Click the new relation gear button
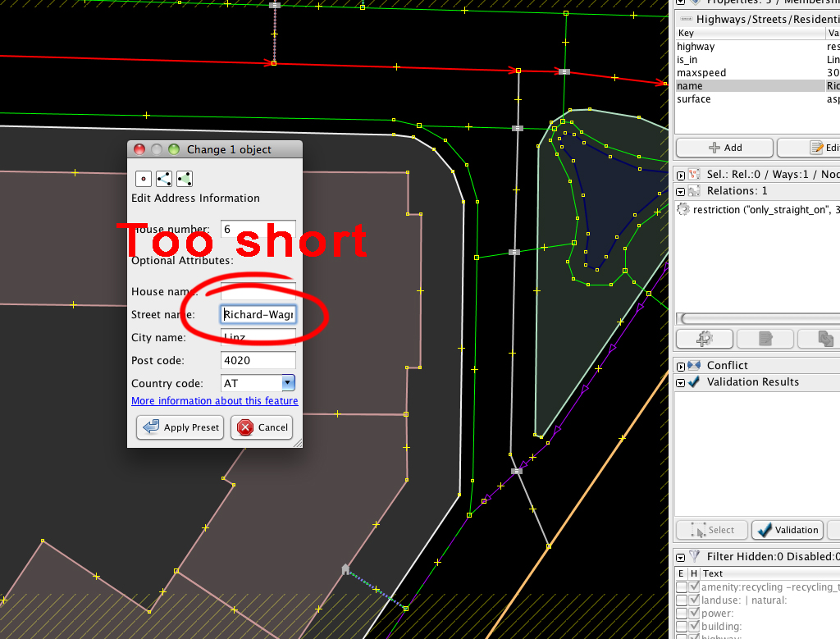Viewport: 840px width, 639px height. click(703, 338)
